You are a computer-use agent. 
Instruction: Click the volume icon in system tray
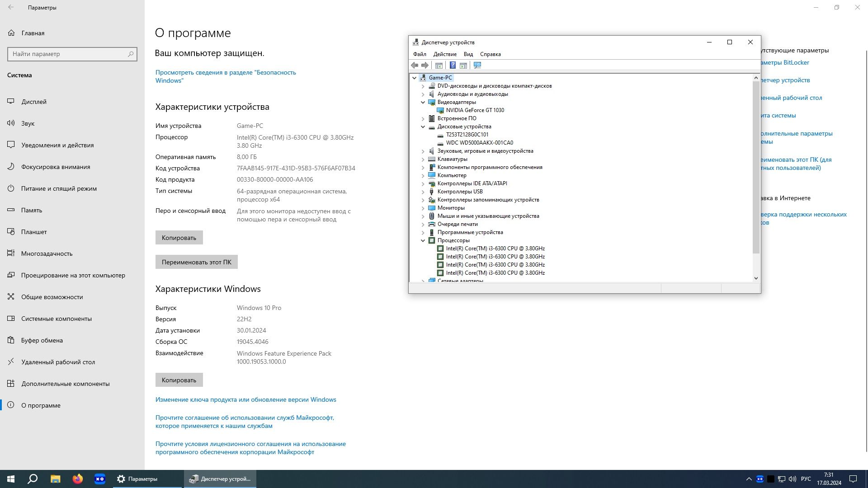(x=793, y=479)
